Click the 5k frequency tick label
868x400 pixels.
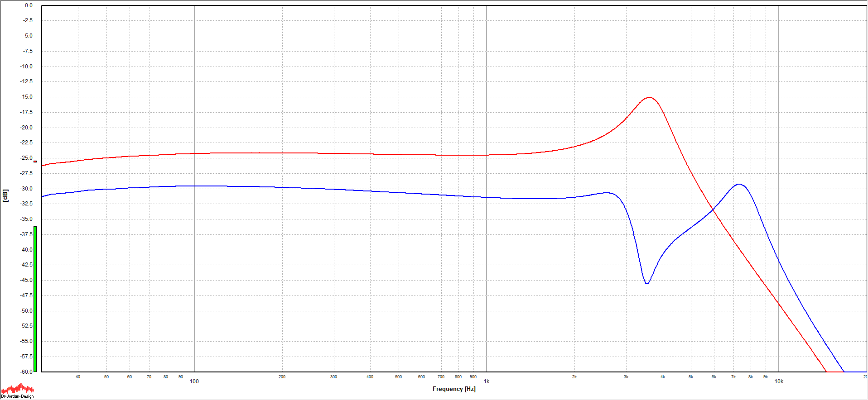tap(690, 377)
